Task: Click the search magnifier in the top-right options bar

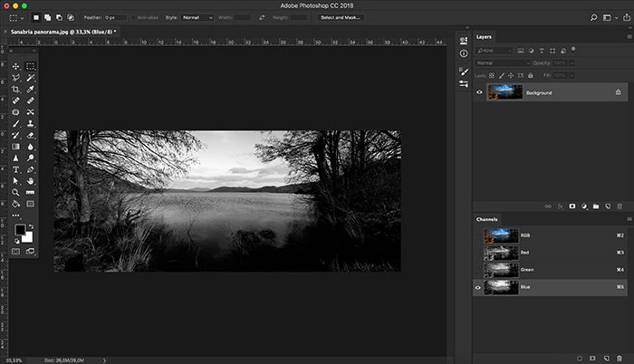Action: pos(593,17)
